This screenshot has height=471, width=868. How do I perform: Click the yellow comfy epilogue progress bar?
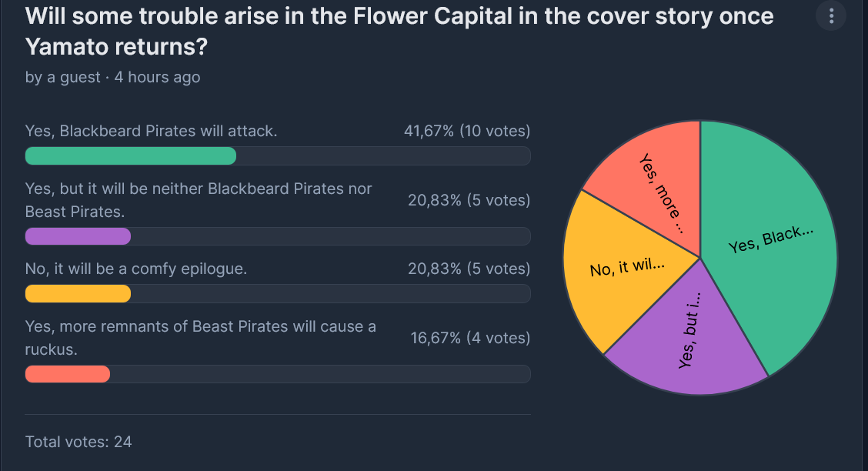click(x=78, y=294)
